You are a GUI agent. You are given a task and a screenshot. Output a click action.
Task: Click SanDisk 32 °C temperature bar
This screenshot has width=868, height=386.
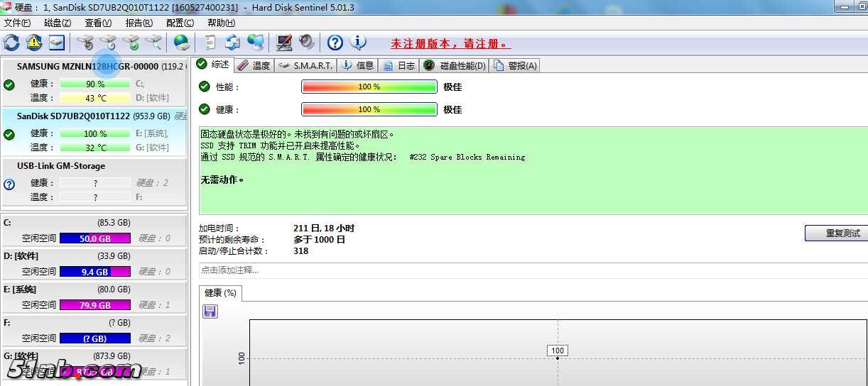pos(95,148)
